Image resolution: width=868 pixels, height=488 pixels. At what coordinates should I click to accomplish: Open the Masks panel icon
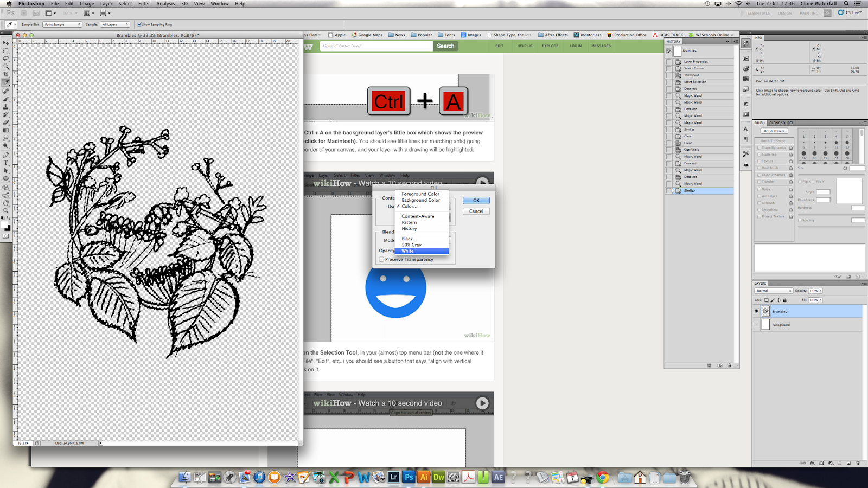pyautogui.click(x=746, y=114)
